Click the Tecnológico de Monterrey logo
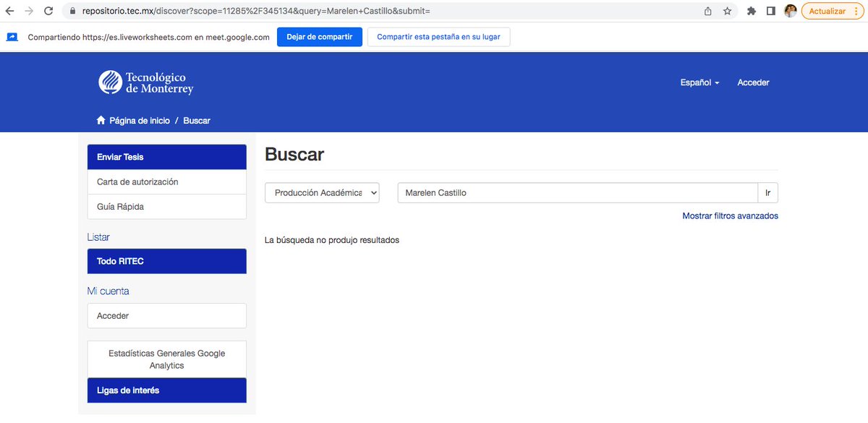The width and height of the screenshot is (868, 423). click(x=146, y=82)
